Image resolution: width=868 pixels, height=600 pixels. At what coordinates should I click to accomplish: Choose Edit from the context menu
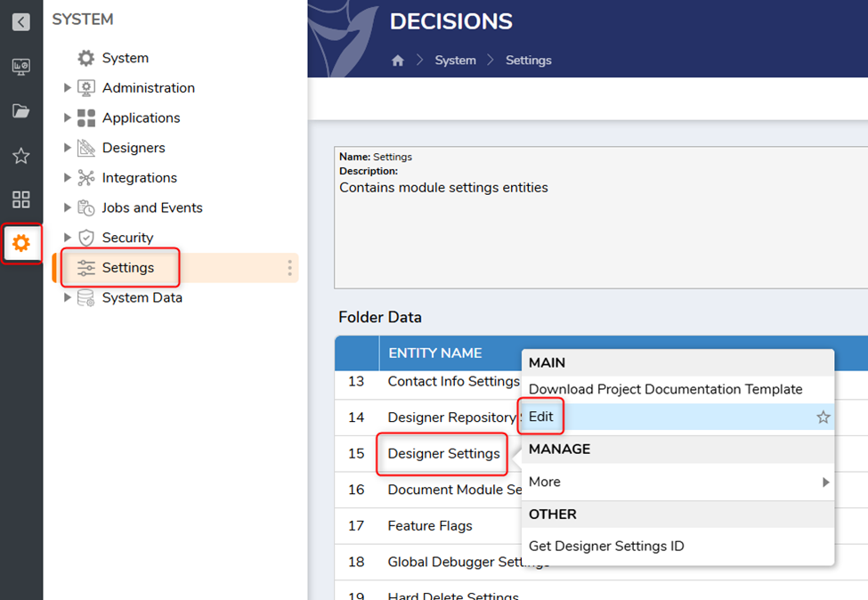click(541, 417)
